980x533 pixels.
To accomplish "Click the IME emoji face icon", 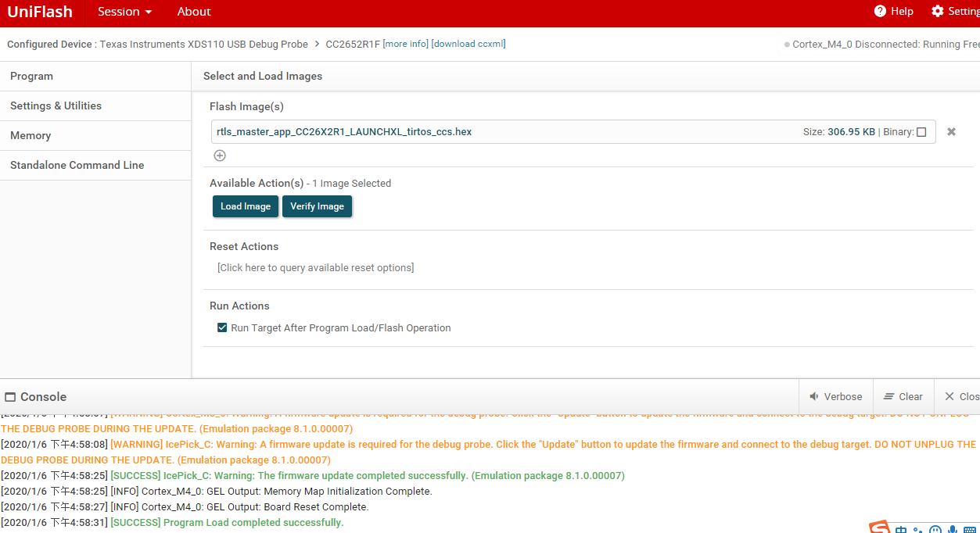I will pyautogui.click(x=935, y=529).
